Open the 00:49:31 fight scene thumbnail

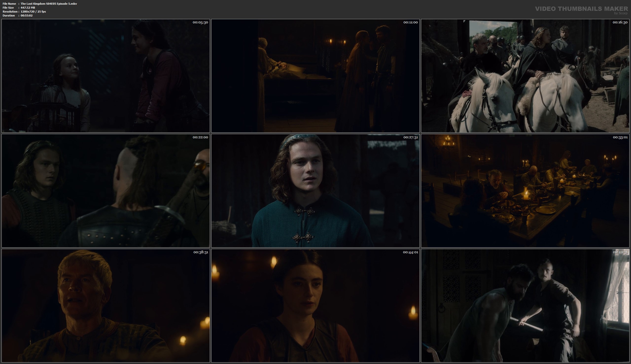[525, 305]
